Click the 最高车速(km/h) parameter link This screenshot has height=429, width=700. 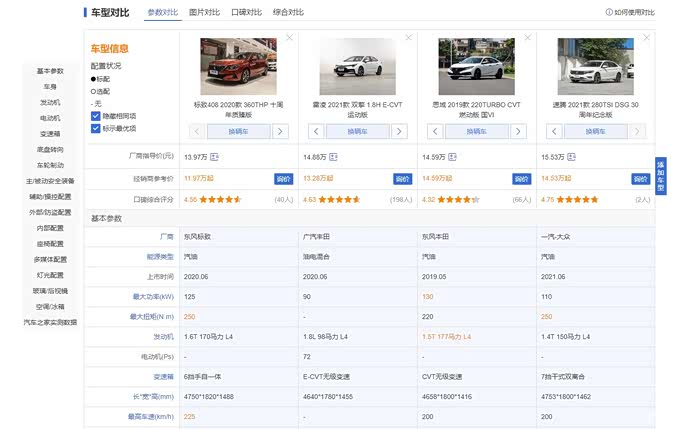[150, 417]
